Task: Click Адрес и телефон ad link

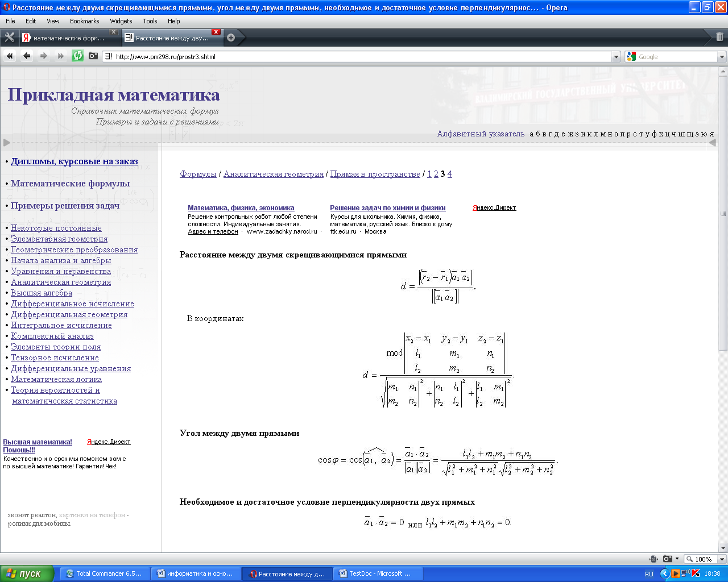Action: pyautogui.click(x=213, y=232)
